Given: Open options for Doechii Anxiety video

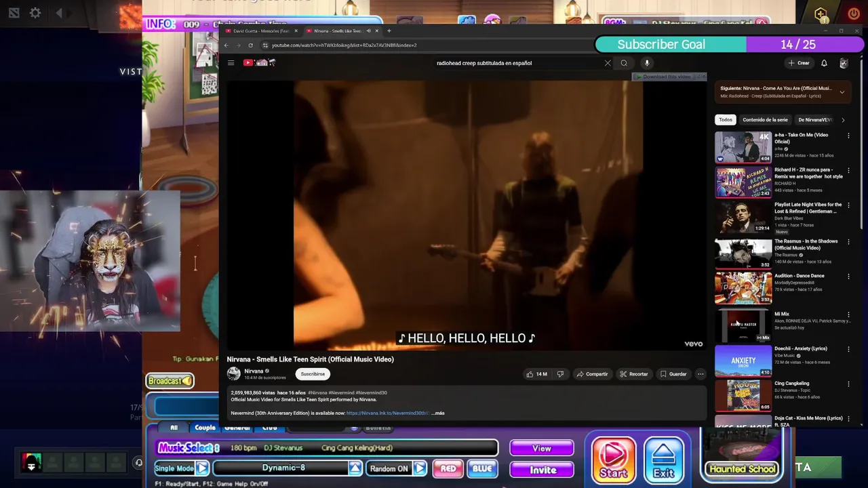Looking at the screenshot, I should click(848, 349).
